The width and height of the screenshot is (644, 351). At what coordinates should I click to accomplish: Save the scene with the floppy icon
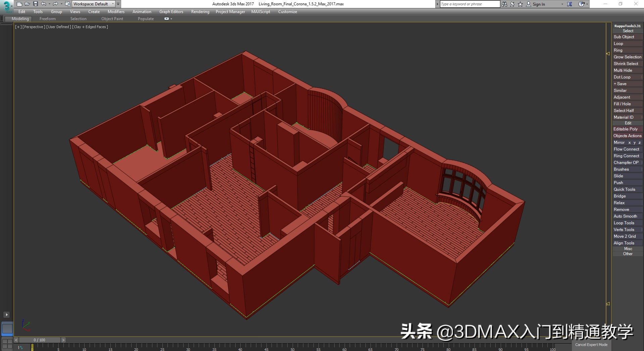[36, 4]
